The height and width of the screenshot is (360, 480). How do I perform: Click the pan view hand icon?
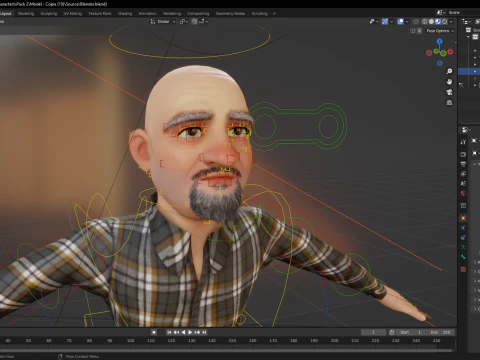point(449,82)
